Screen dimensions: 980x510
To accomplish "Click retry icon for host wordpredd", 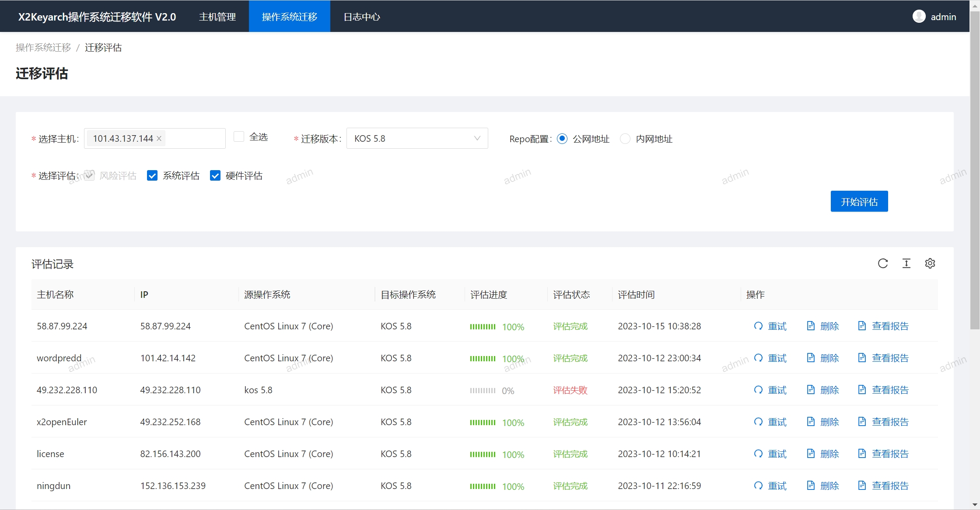I will tap(758, 358).
